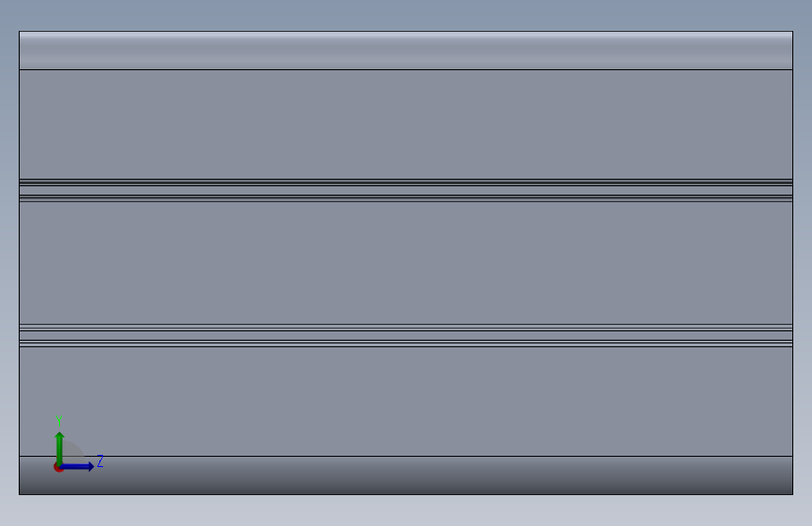
Task: Click the green Y axis arrow
Action: (60, 447)
